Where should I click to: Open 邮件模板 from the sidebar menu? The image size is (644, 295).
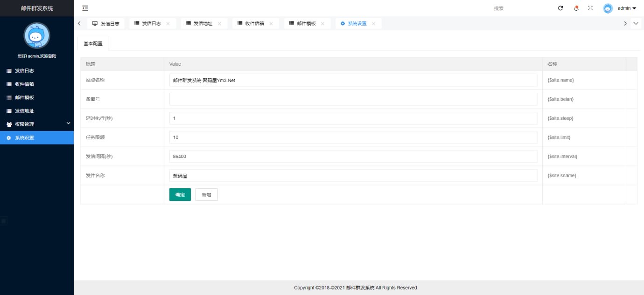(24, 98)
